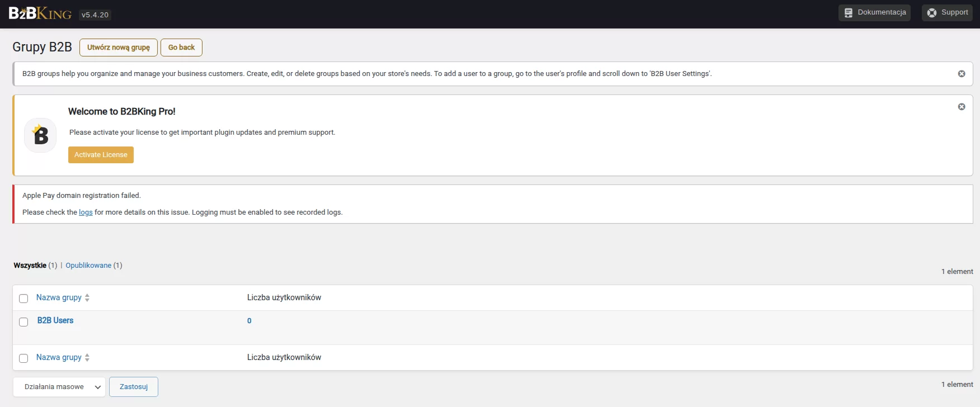Click the B2BKing logo in header
Image resolution: width=980 pixels, height=407 pixels.
click(40, 14)
